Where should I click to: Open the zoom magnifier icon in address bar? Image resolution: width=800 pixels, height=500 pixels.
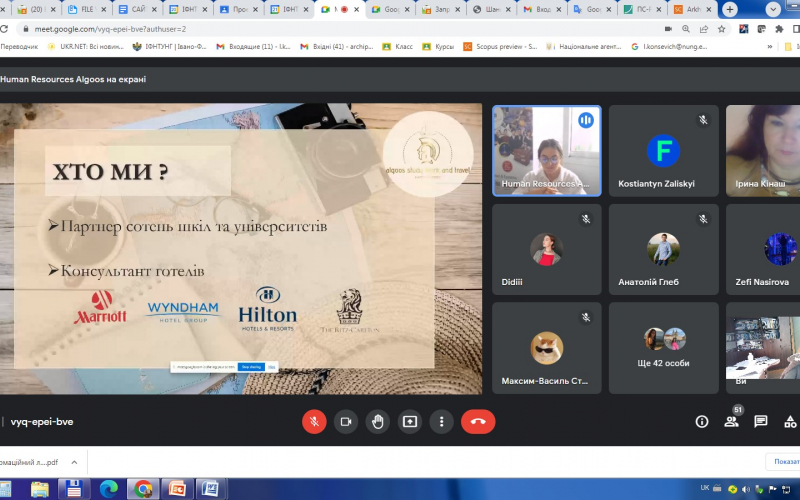click(x=686, y=29)
